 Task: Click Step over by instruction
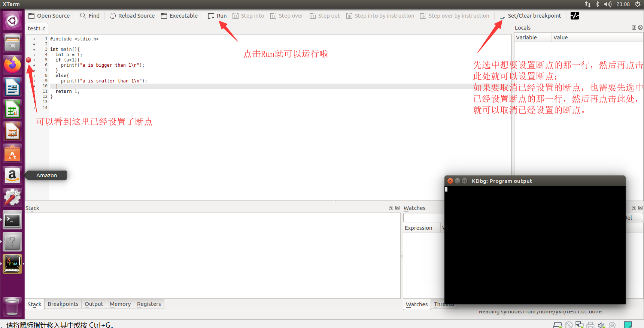click(x=455, y=16)
